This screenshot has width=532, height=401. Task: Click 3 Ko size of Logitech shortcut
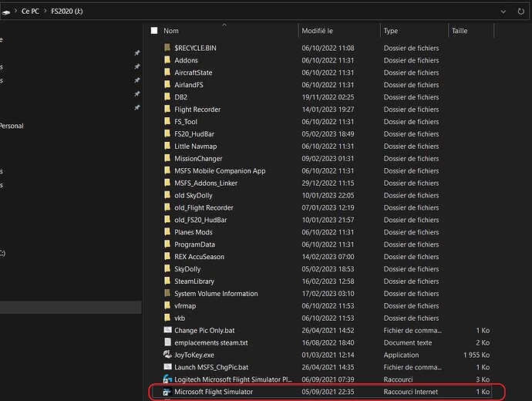[483, 379]
